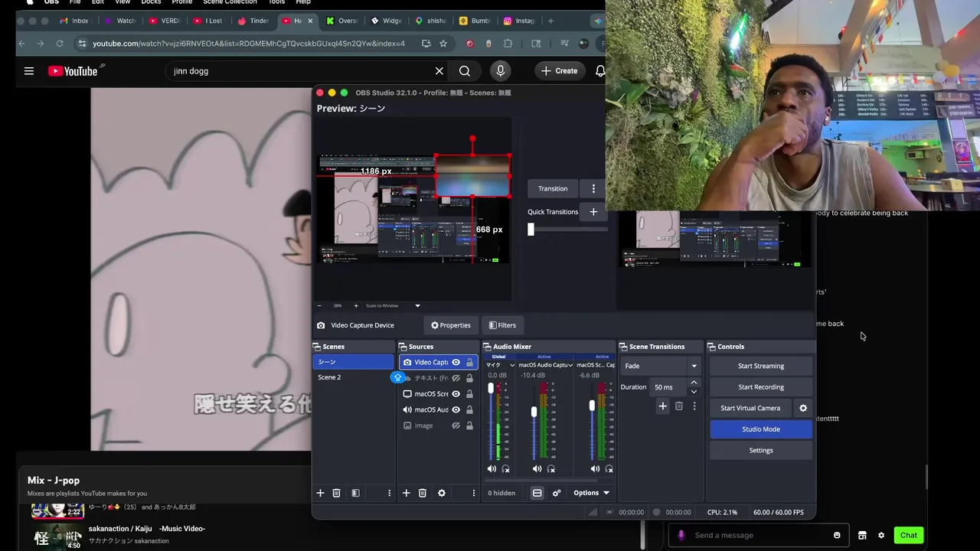This screenshot has height=551, width=980.
Task: Mute macOS Audio Capture channel speaker icon
Action: pos(537,468)
